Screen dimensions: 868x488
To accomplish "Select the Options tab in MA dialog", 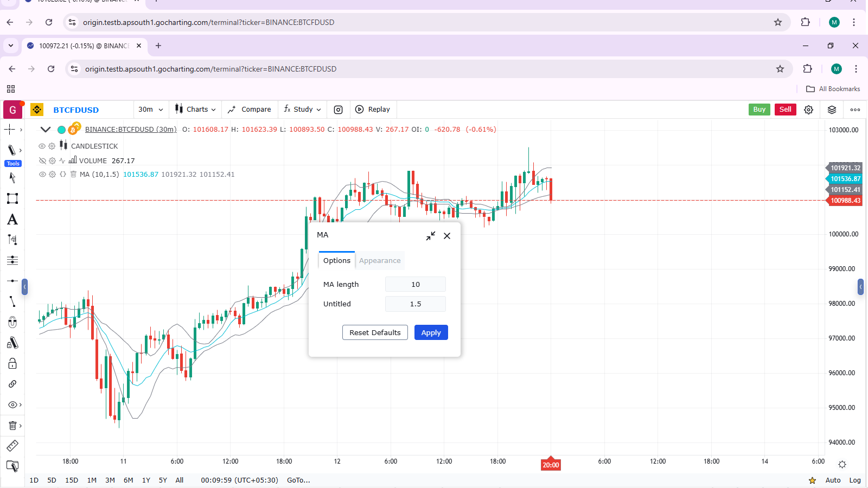I will 337,261.
